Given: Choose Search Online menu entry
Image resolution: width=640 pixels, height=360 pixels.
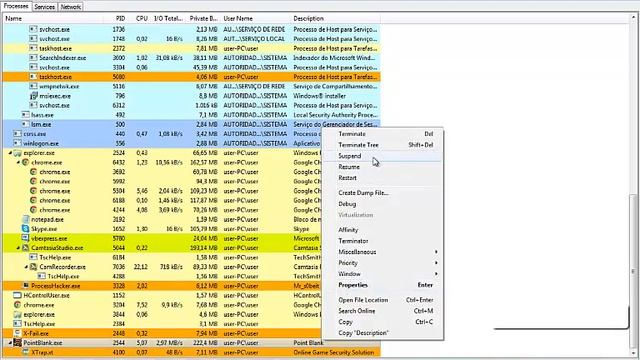Looking at the screenshot, I should (x=382, y=311).
